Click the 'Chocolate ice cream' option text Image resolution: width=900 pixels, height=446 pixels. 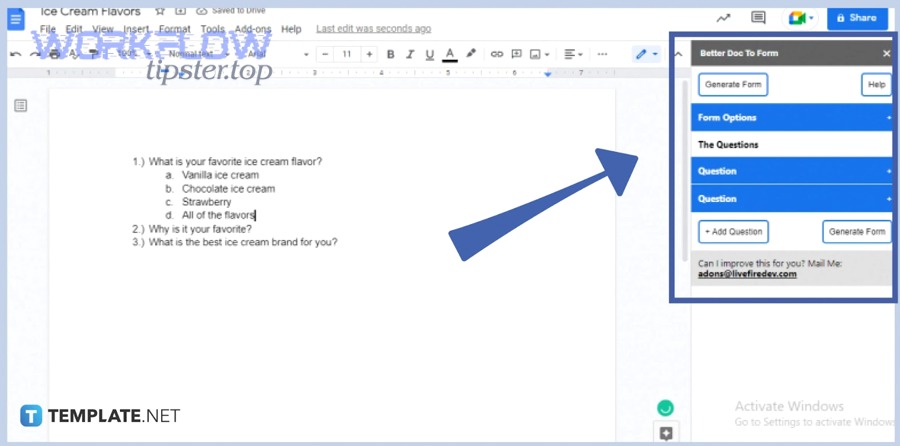click(x=228, y=189)
